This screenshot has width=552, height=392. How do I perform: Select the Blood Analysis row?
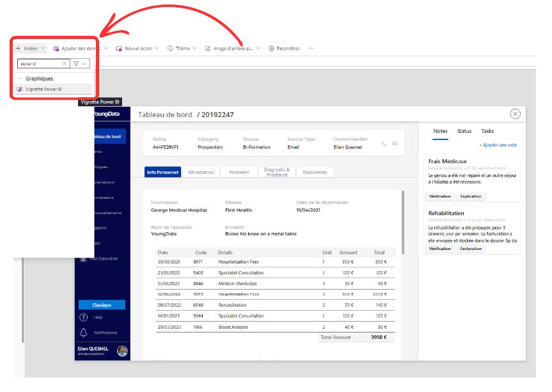pos(275,327)
